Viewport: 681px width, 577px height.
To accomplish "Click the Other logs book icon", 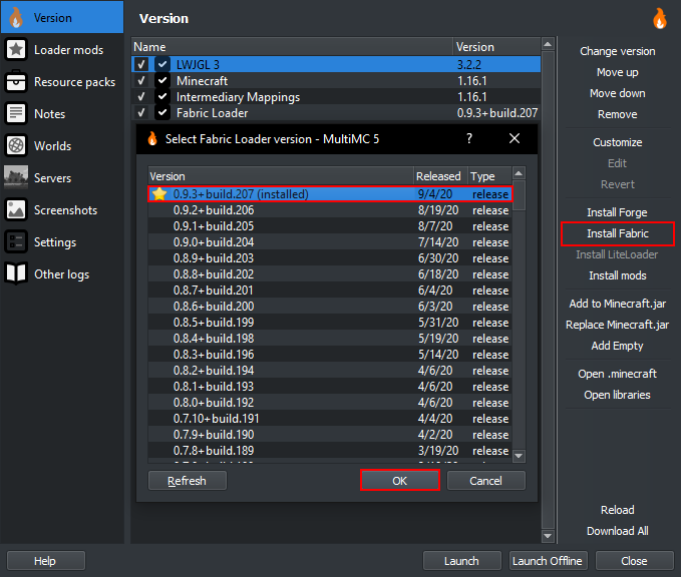I will click(16, 274).
